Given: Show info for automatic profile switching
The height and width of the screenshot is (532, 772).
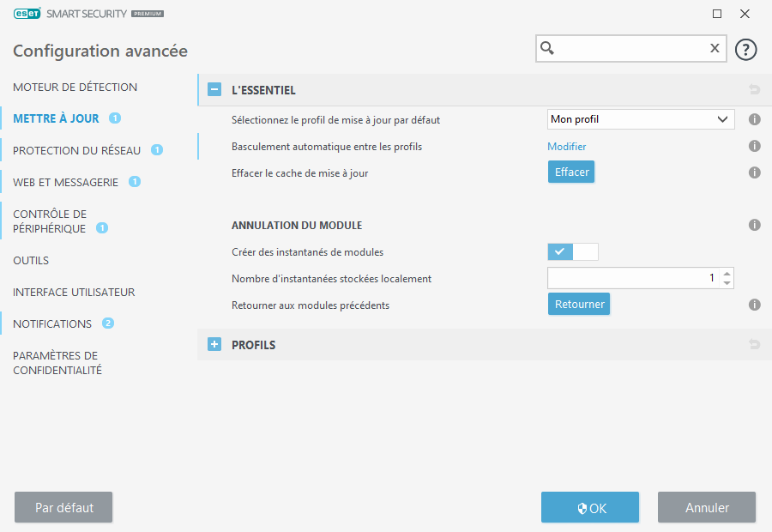Looking at the screenshot, I should (754, 146).
